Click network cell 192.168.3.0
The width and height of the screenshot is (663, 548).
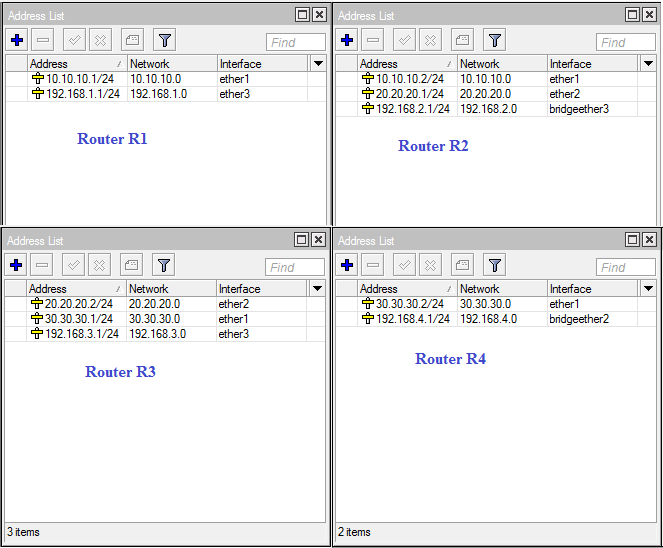click(171, 334)
